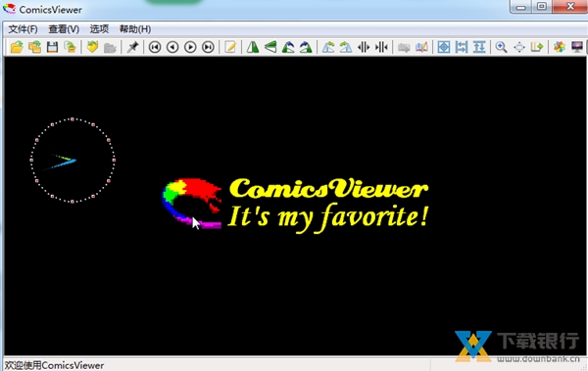Click the fit to height icon

click(479, 47)
